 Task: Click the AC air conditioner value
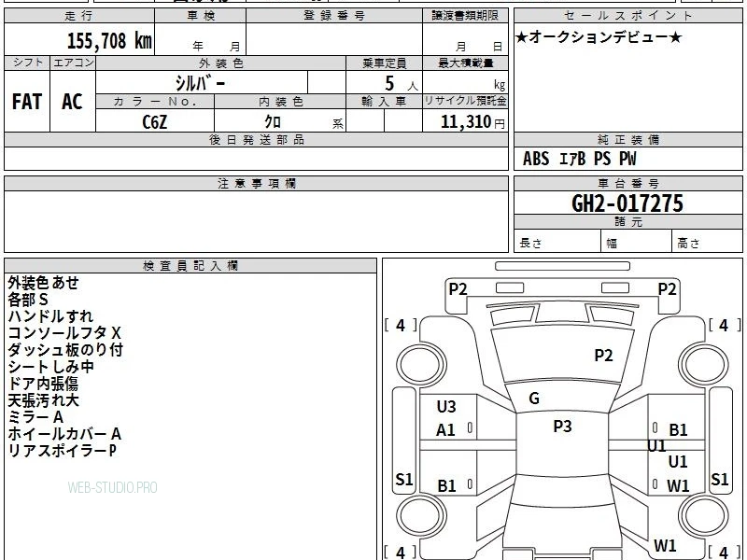point(73,102)
